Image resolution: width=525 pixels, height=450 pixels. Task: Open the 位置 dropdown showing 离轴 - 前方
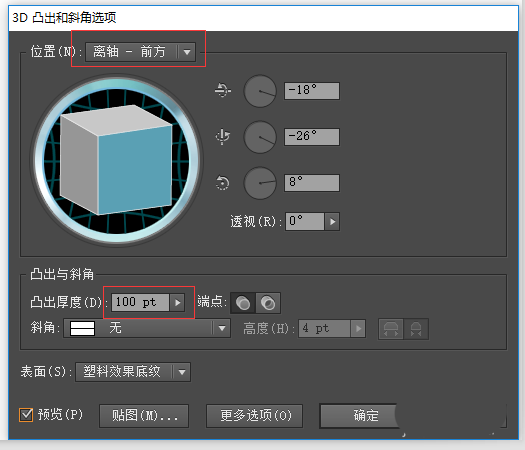coord(140,52)
